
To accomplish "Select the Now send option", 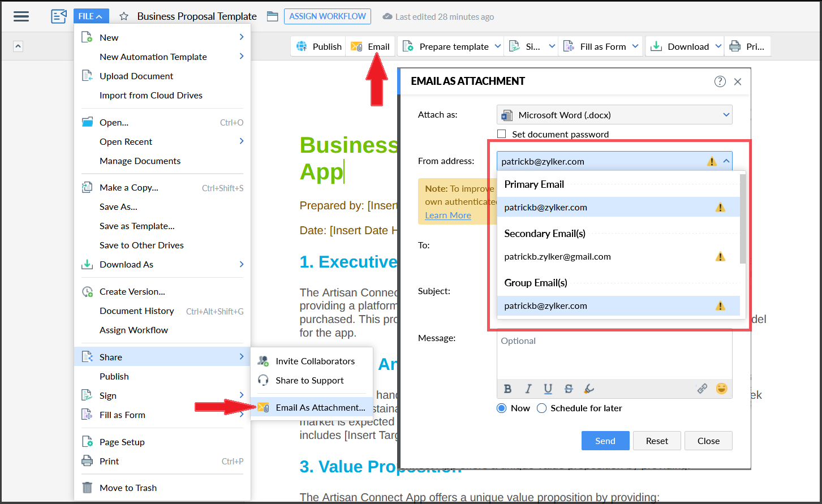I will coord(501,408).
